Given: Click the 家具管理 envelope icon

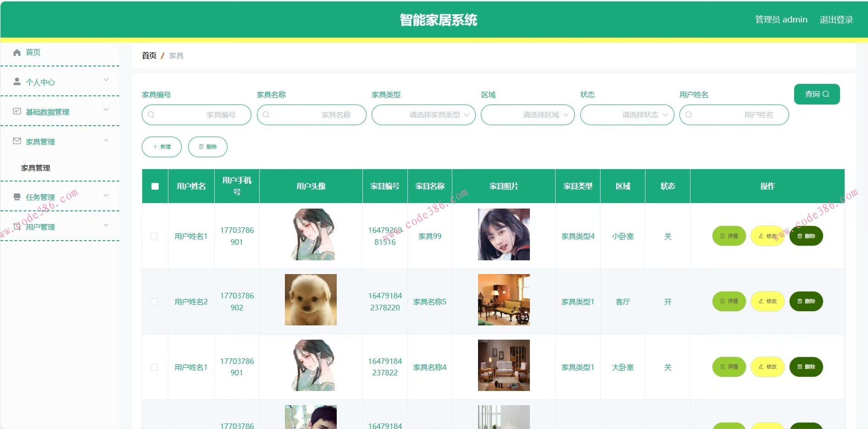Looking at the screenshot, I should tap(17, 141).
